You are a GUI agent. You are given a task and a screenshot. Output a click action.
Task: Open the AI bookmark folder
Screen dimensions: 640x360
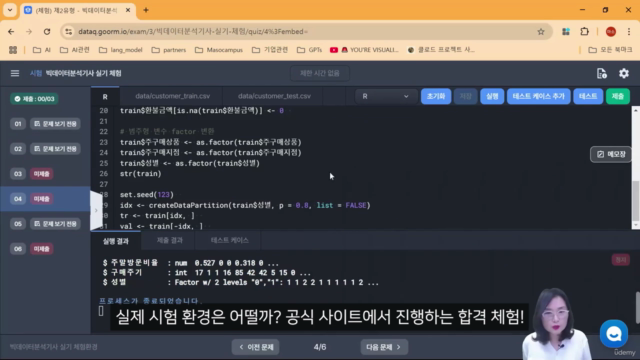coord(42,50)
